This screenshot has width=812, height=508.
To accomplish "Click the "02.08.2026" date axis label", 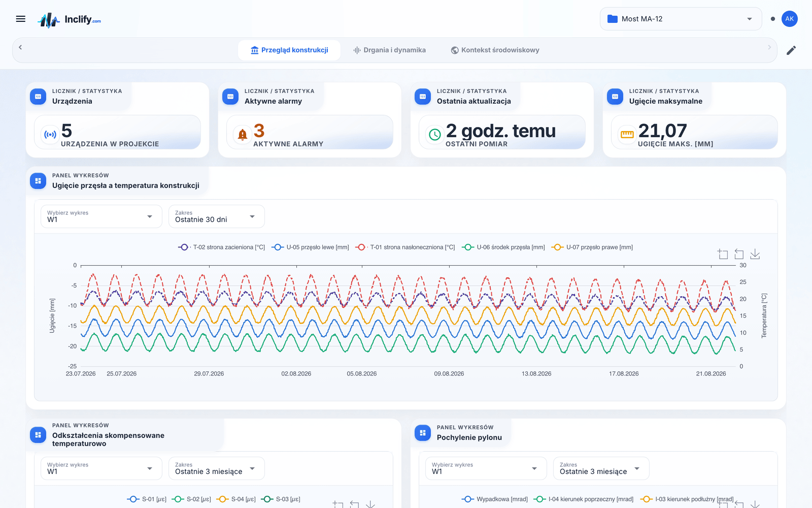I will pyautogui.click(x=296, y=373).
